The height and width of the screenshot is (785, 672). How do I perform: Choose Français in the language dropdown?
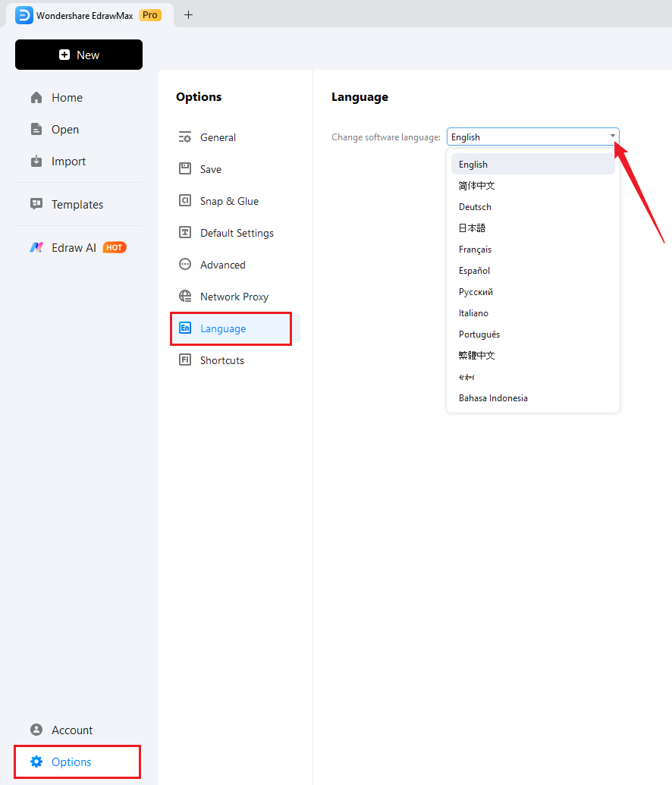point(475,250)
